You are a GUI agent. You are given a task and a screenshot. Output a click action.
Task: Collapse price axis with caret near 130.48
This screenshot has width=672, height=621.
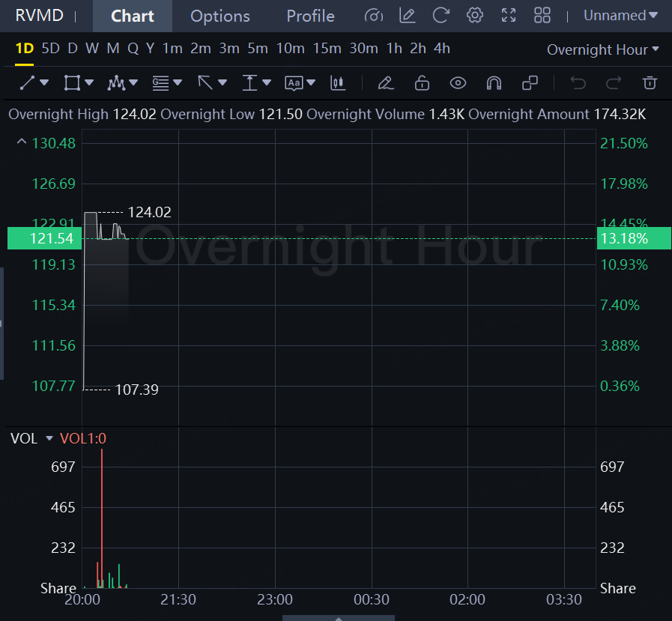21,141
